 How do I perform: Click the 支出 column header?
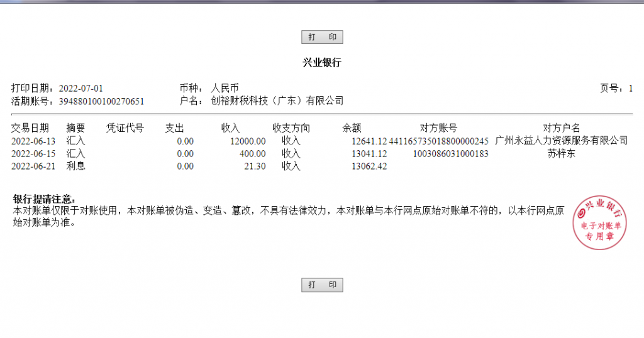click(x=175, y=128)
